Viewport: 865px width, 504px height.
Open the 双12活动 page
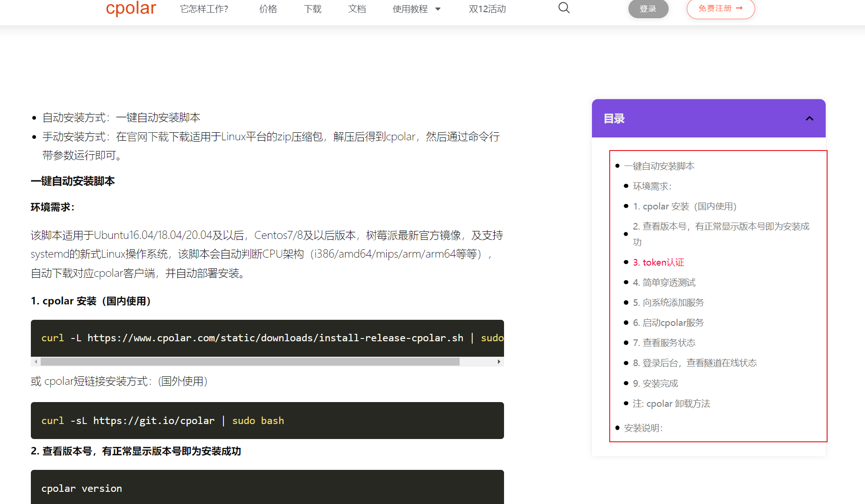pyautogui.click(x=487, y=9)
